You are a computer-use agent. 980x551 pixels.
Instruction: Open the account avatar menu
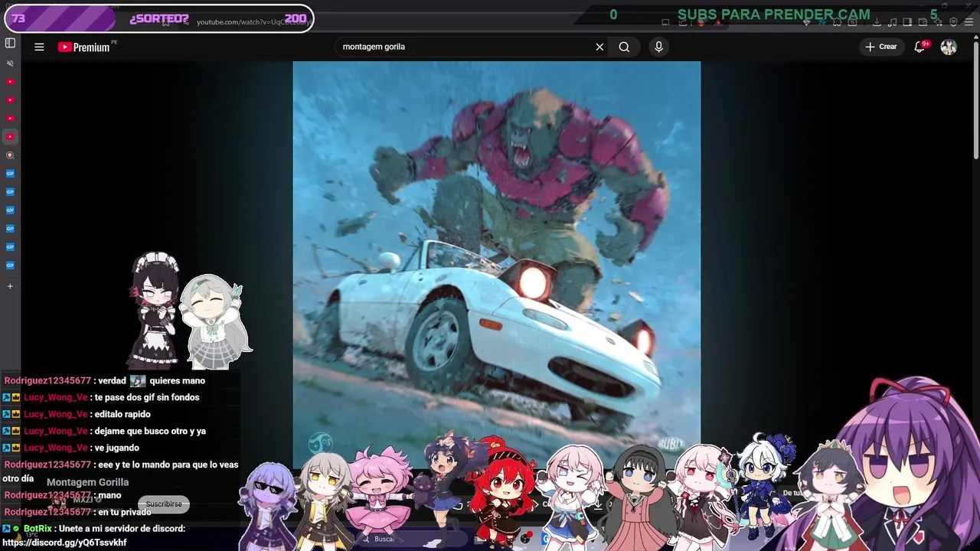pyautogui.click(x=949, y=47)
